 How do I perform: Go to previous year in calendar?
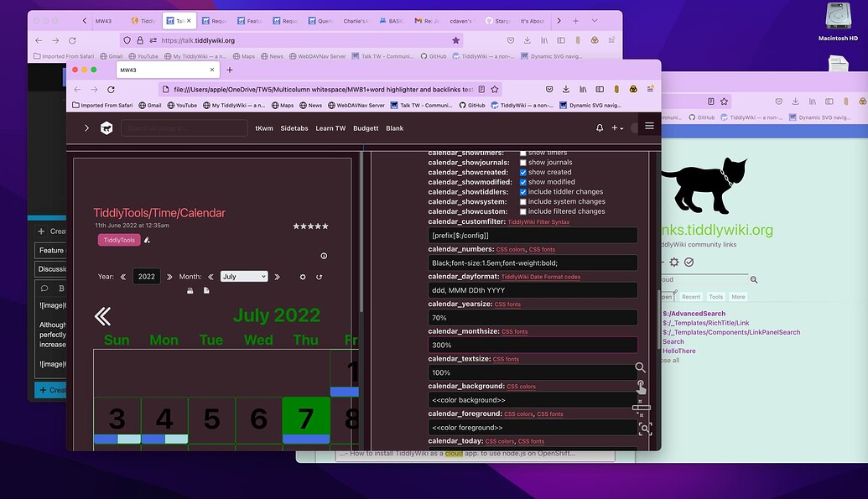(x=123, y=277)
